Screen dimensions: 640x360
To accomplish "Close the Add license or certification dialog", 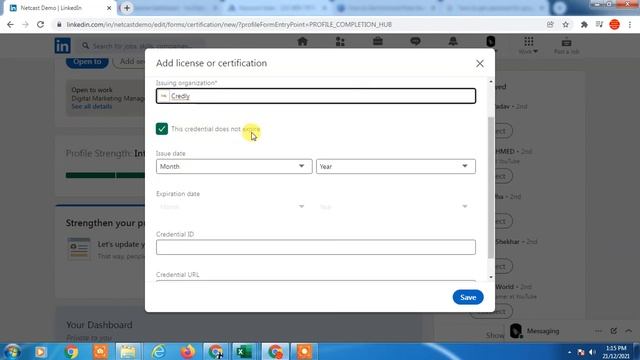I will (480, 64).
